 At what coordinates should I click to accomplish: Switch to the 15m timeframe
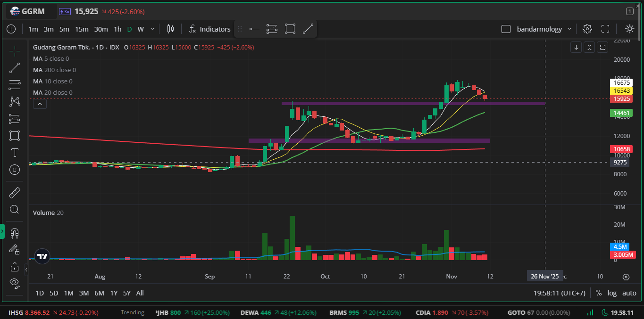click(x=82, y=29)
